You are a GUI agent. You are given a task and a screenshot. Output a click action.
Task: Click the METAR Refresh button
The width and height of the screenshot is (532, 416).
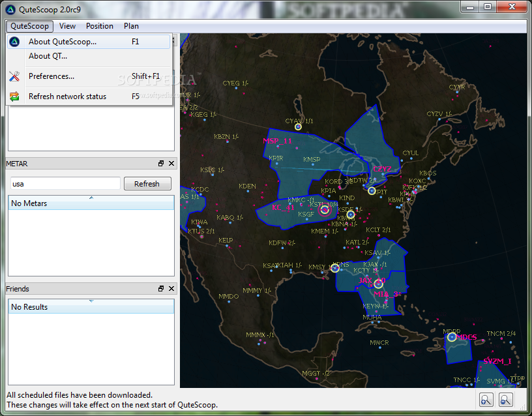coord(147,184)
